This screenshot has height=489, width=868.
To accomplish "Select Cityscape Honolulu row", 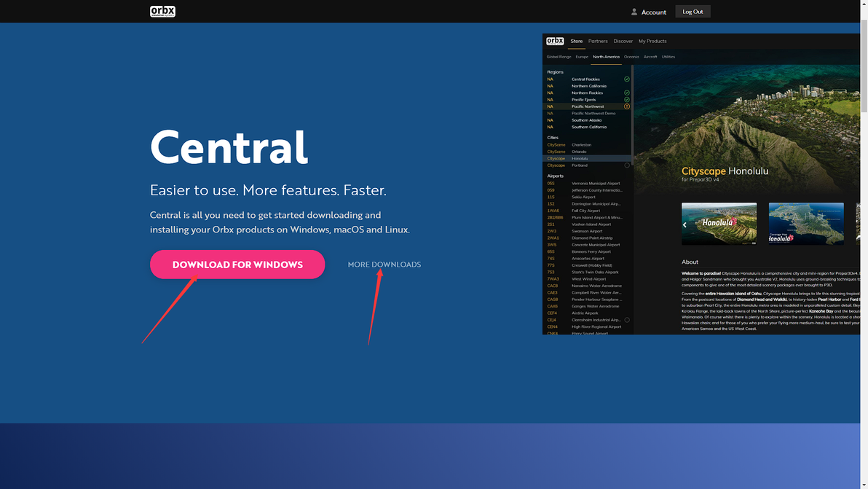I will pyautogui.click(x=587, y=158).
